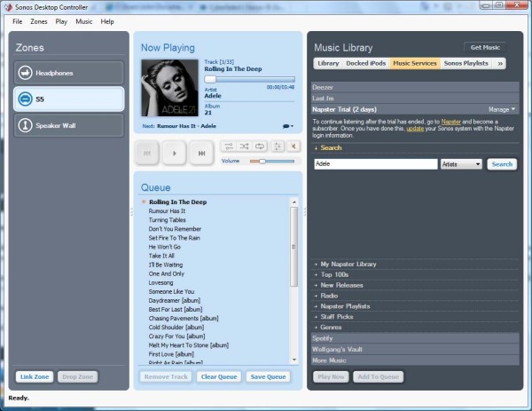The width and height of the screenshot is (532, 411).
Task: Click the Search button
Action: click(502, 164)
